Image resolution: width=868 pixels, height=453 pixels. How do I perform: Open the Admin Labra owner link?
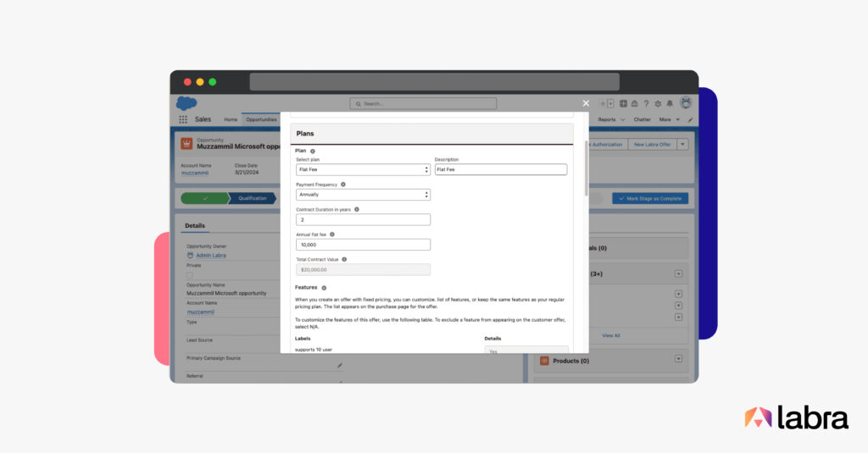click(211, 256)
